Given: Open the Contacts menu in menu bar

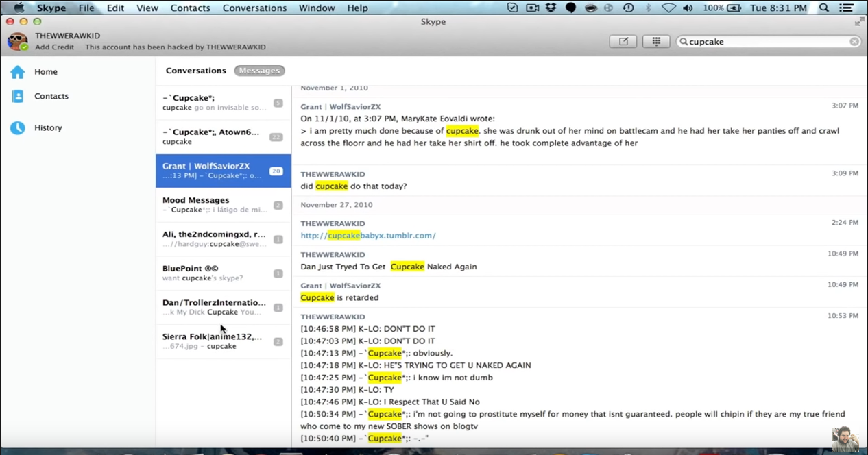Looking at the screenshot, I should point(191,8).
